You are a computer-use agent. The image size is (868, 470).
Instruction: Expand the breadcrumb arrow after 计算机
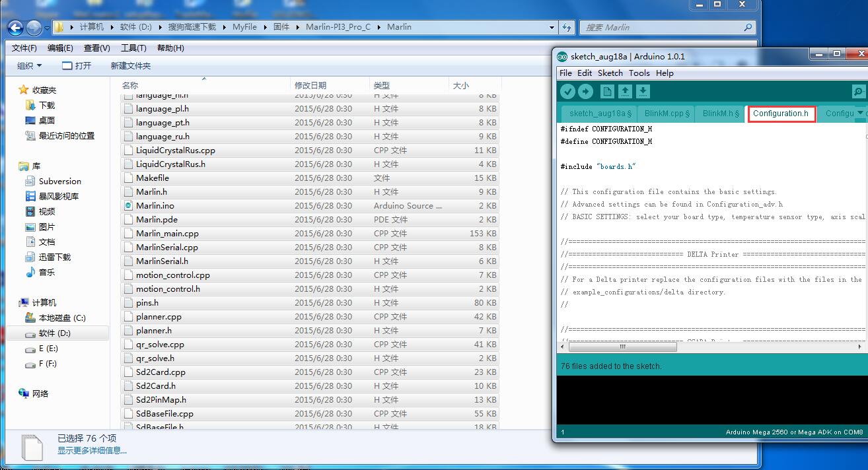(x=112, y=27)
